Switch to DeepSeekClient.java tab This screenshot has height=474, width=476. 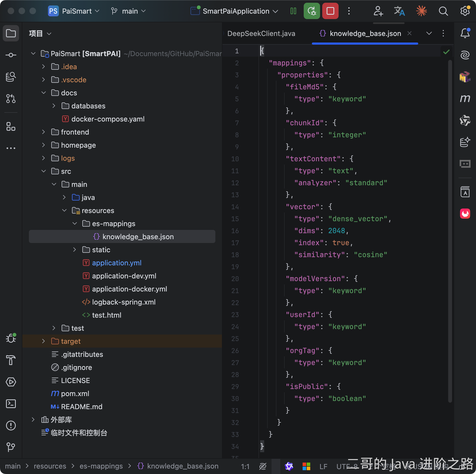point(261,34)
